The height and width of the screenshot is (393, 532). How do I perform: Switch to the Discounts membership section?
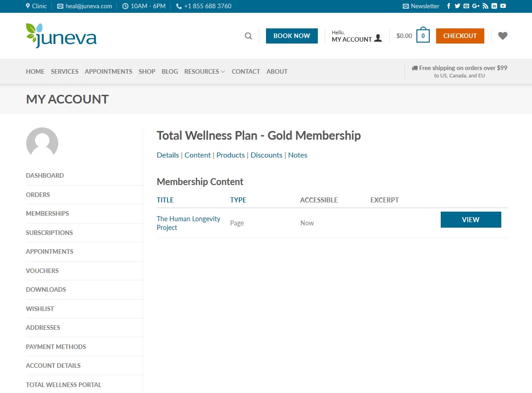click(266, 155)
